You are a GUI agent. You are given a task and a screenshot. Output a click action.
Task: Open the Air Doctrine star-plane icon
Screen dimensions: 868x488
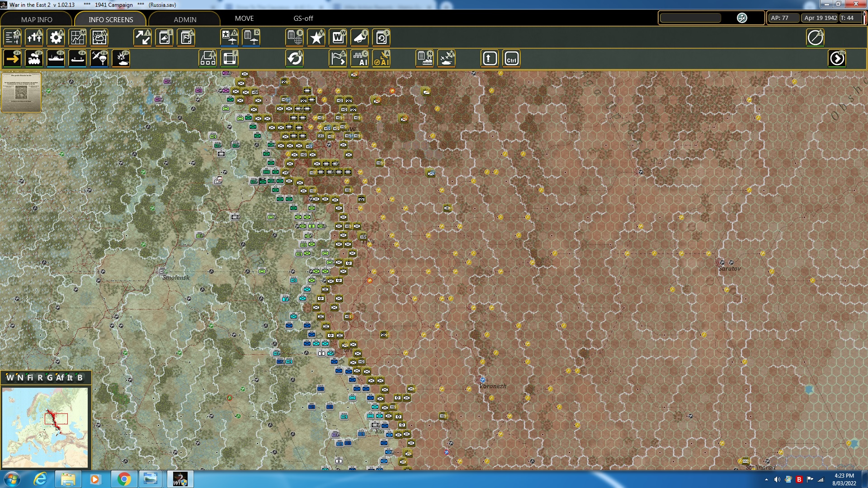229,38
